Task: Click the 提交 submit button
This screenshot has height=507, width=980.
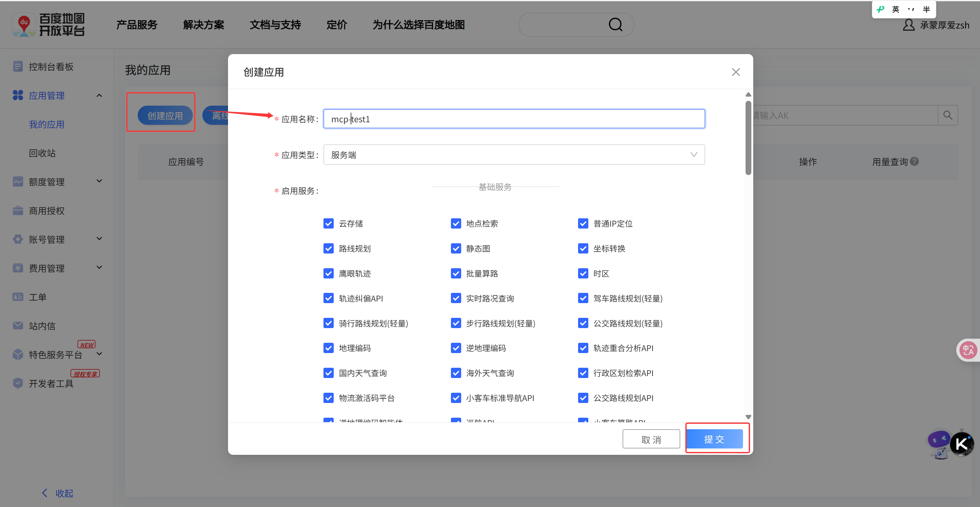Action: tap(714, 439)
